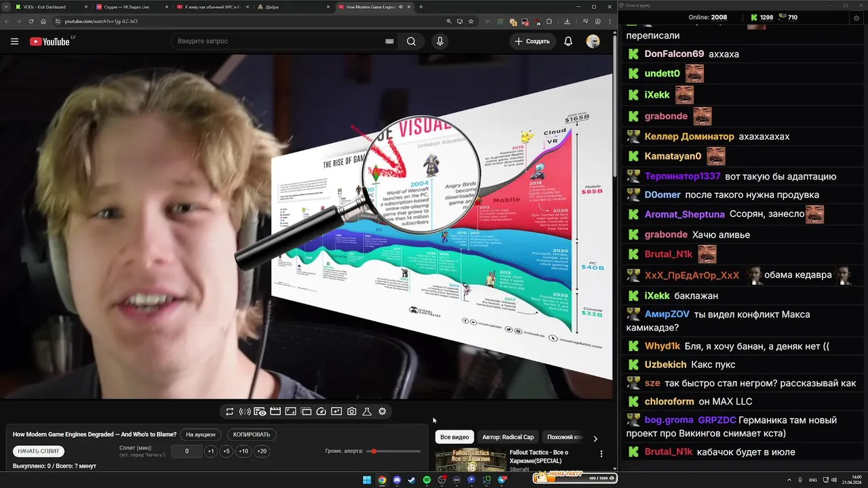868x488 pixels.
Task: Open the Windows Start menu
Action: pos(367,480)
